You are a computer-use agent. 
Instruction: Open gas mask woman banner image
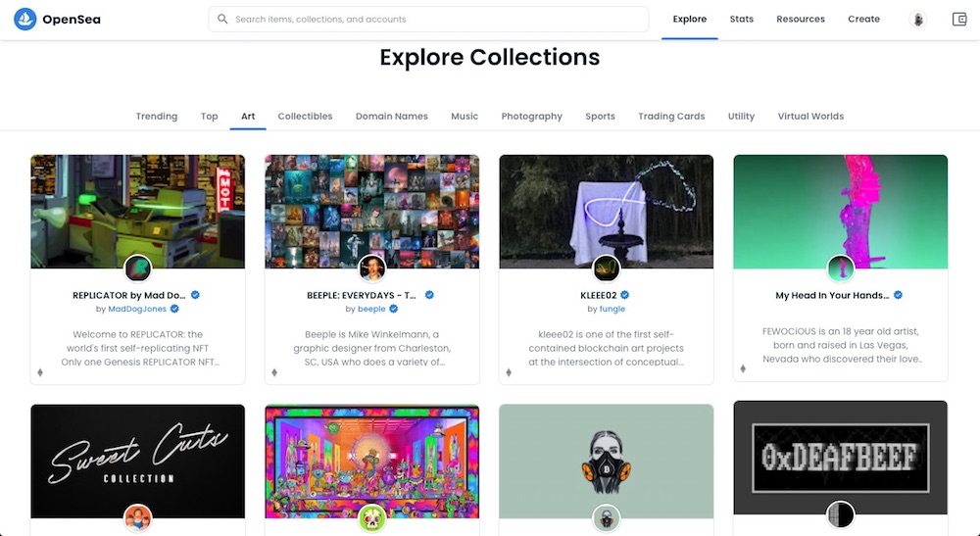tap(607, 461)
